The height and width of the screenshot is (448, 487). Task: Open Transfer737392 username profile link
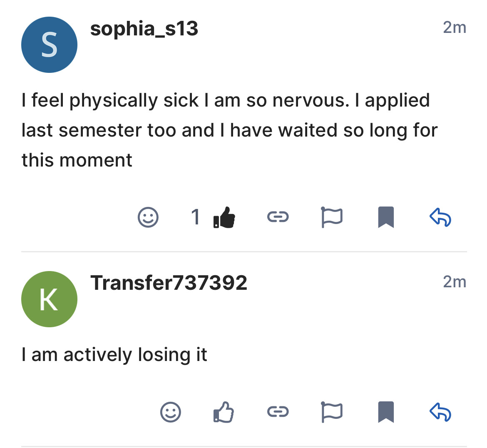[x=169, y=283]
